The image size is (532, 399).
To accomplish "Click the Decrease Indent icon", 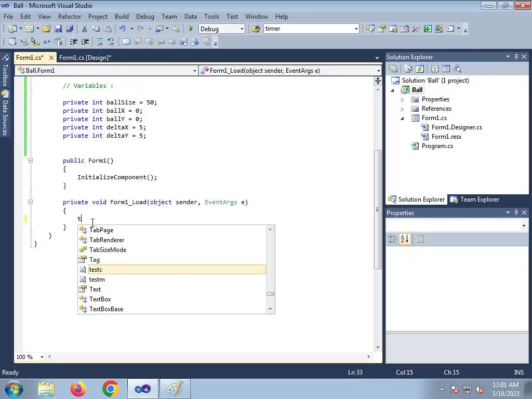I will [x=73, y=42].
